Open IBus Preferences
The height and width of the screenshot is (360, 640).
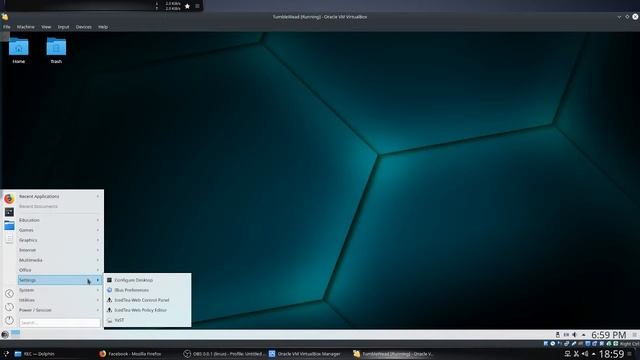click(148, 290)
